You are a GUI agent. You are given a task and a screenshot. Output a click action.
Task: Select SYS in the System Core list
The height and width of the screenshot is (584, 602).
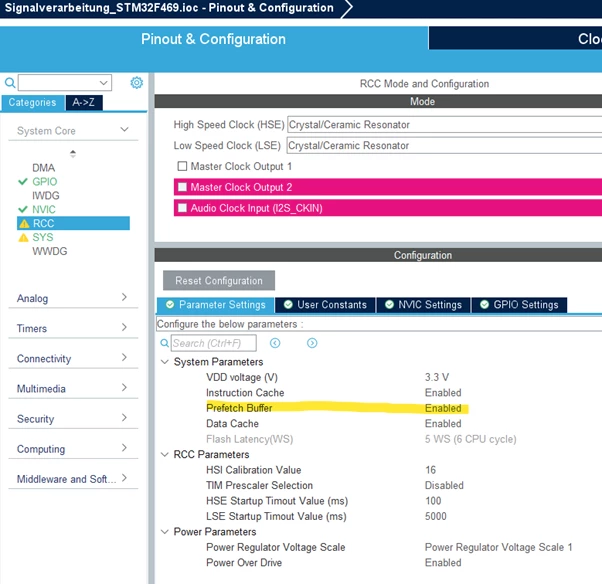(43, 237)
